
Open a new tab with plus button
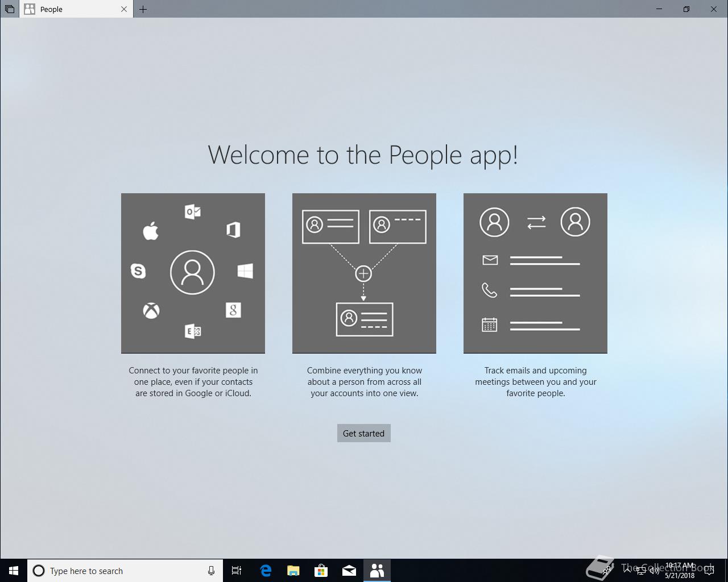pos(143,9)
